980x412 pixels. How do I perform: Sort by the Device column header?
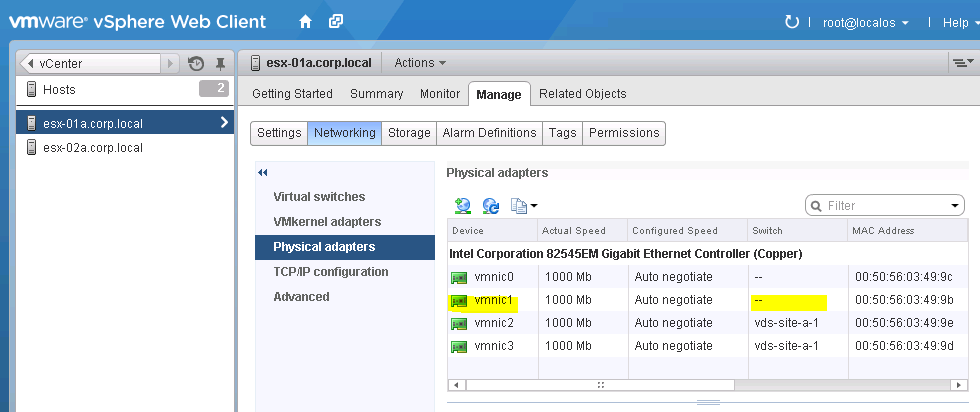coord(492,231)
